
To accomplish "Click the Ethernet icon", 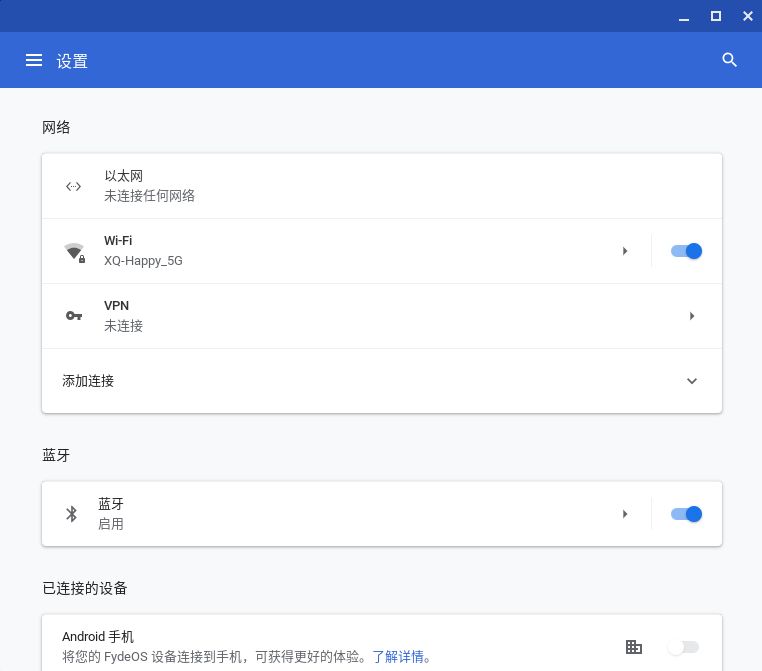I will coord(73,186).
